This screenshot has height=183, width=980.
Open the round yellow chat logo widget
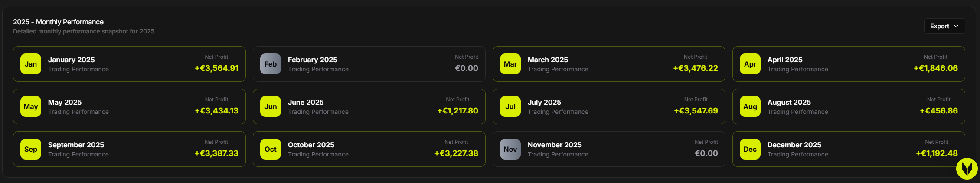coord(967,168)
